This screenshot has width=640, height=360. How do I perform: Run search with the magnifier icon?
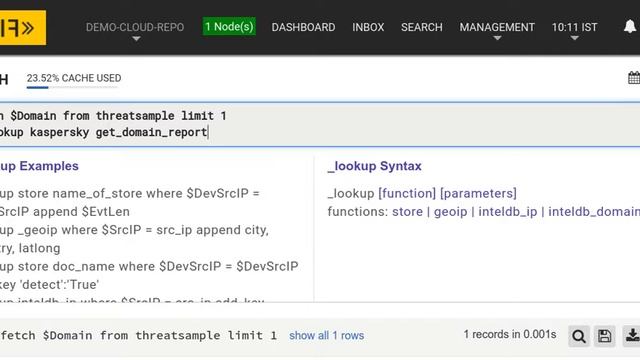coord(579,336)
